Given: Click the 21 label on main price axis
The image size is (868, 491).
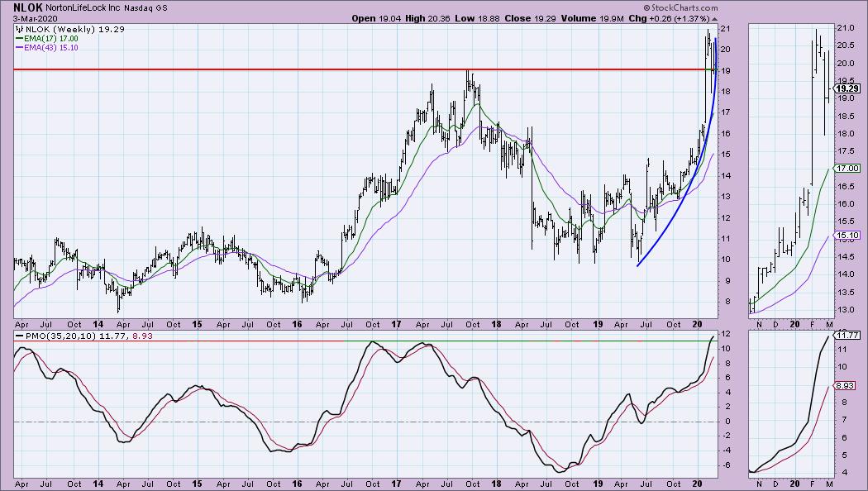Looking at the screenshot, I should [x=725, y=28].
